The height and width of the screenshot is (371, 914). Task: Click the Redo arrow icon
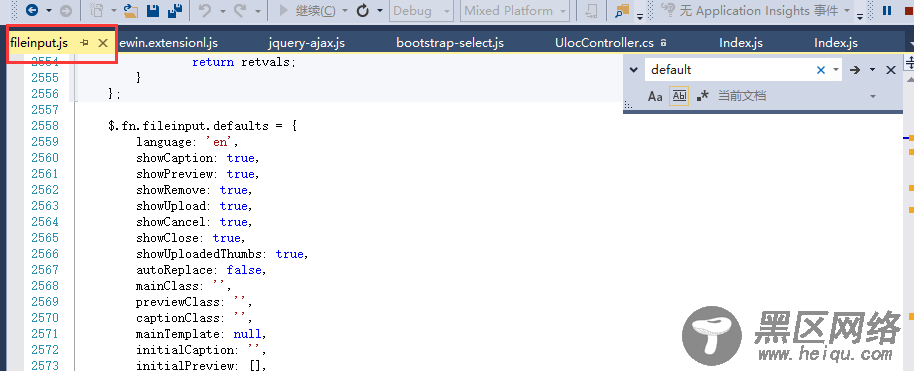click(241, 10)
